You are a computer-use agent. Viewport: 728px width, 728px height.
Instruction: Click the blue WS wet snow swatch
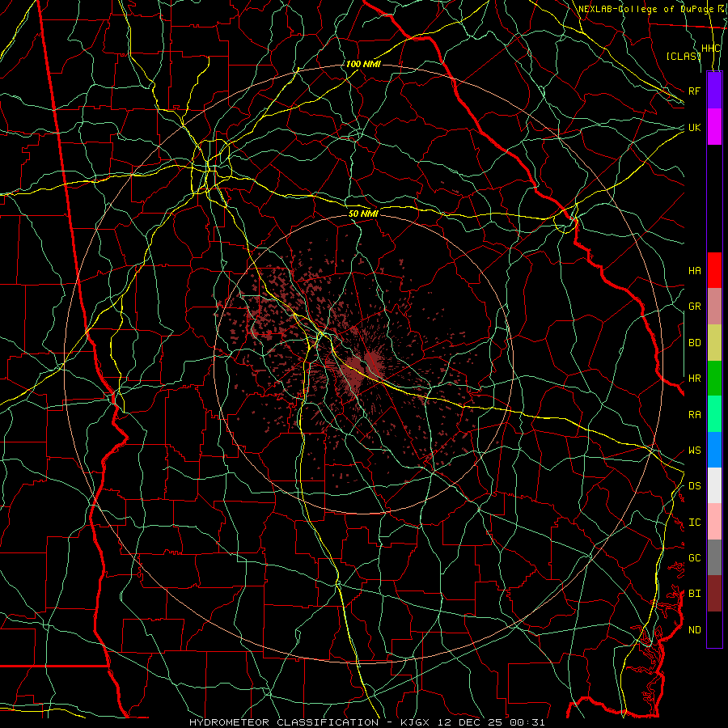tap(714, 450)
